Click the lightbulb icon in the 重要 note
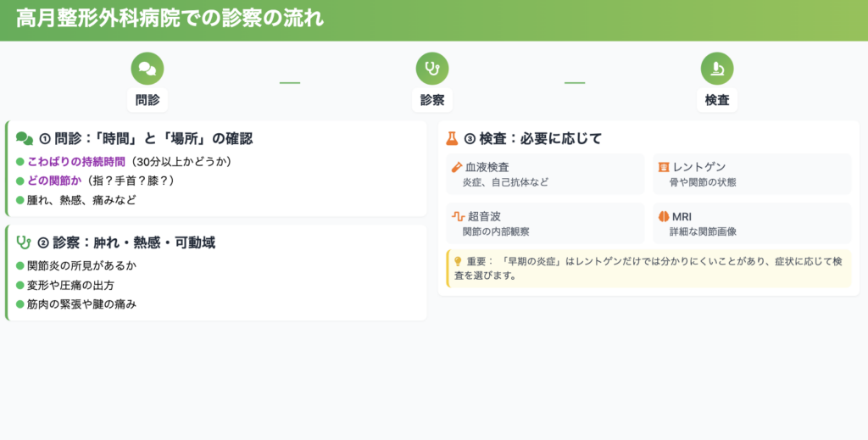868x440 pixels. [458, 262]
